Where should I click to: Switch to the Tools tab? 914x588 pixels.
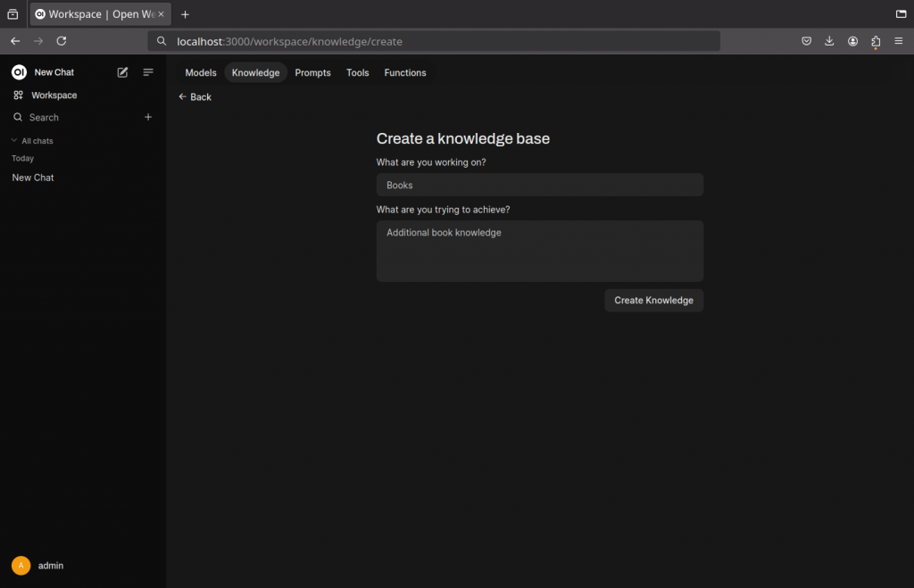(x=357, y=73)
